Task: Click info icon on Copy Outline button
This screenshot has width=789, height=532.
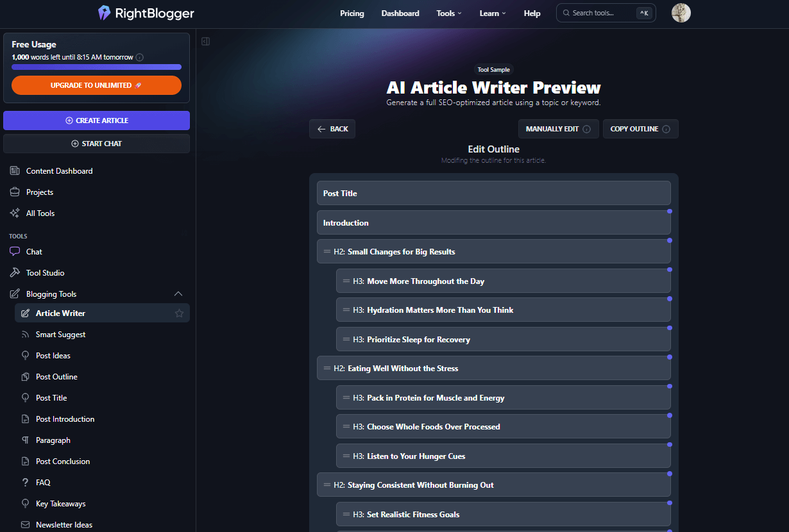Action: coord(666,129)
